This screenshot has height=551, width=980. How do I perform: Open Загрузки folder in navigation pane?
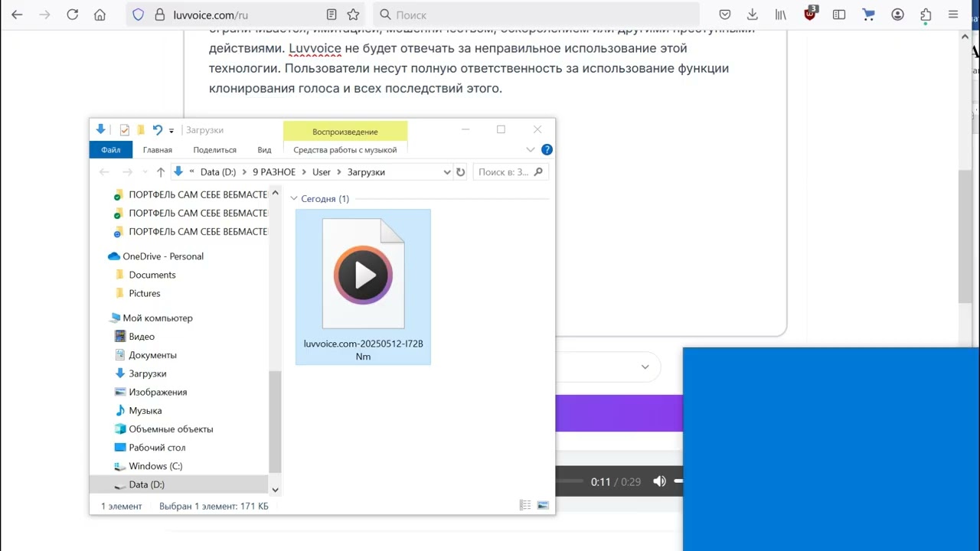click(x=147, y=373)
